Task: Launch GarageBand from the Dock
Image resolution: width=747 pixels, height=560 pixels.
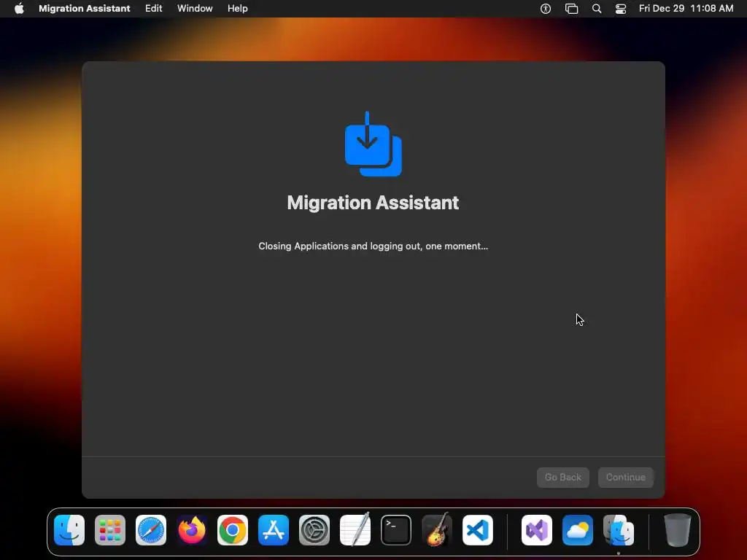Action: tap(437, 529)
